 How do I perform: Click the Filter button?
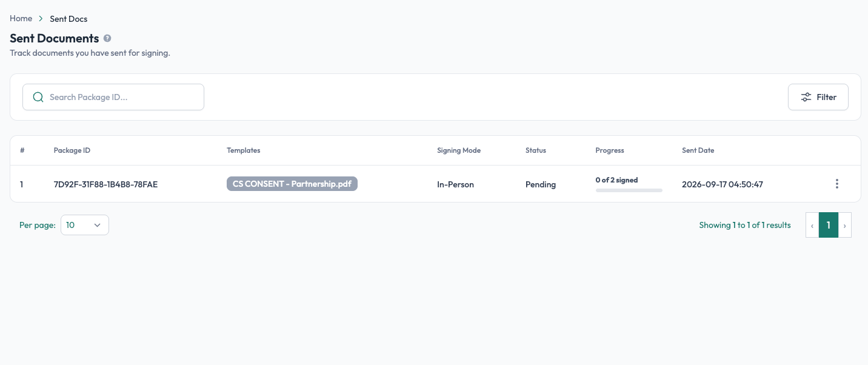pyautogui.click(x=818, y=97)
